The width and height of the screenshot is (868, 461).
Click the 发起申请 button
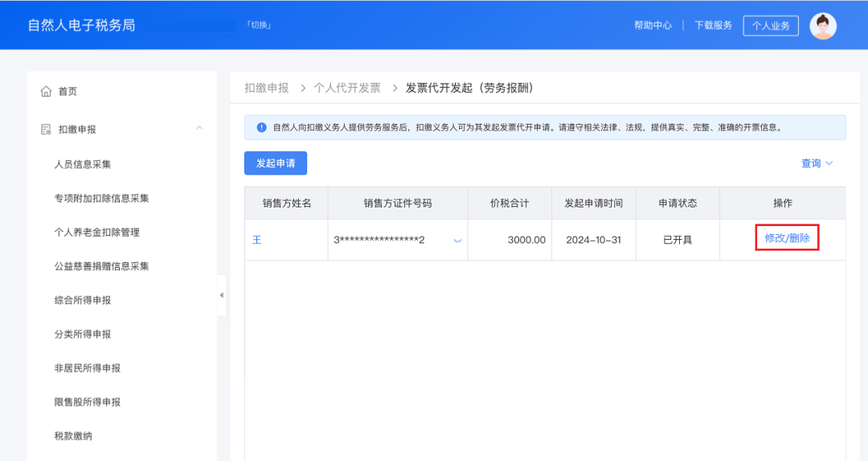pyautogui.click(x=276, y=163)
